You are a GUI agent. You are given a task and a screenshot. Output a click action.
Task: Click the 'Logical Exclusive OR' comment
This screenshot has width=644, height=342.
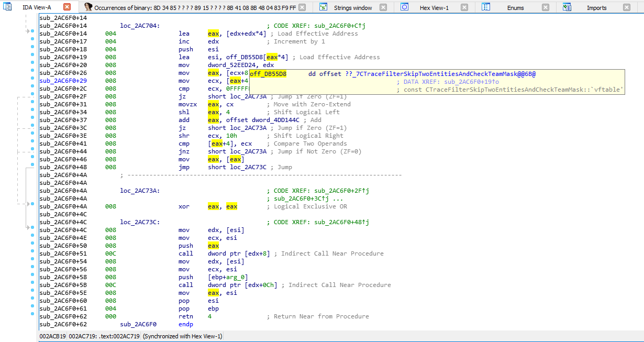310,206
